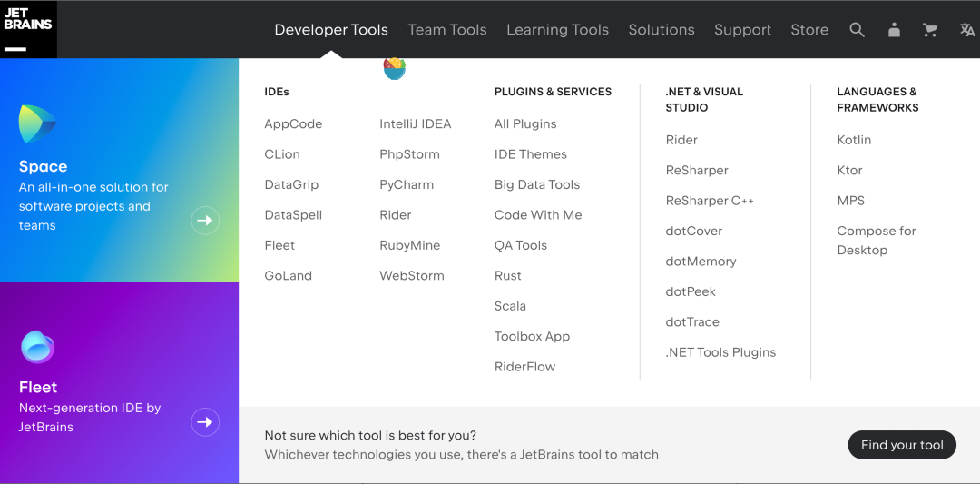This screenshot has height=484, width=980.
Task: Open Kotlin under Languages & Frameworks
Action: tap(854, 140)
